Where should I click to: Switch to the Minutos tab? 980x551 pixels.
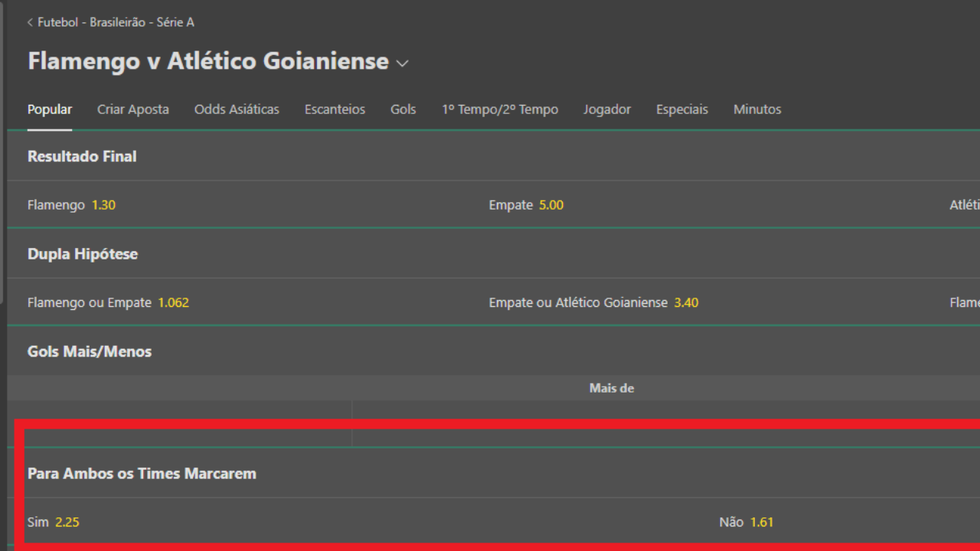click(x=757, y=109)
